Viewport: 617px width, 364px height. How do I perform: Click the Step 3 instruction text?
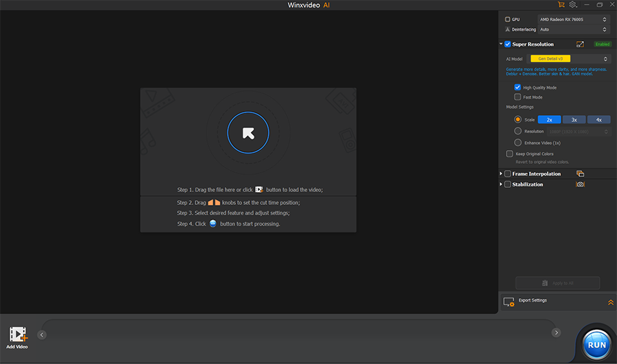(x=233, y=213)
